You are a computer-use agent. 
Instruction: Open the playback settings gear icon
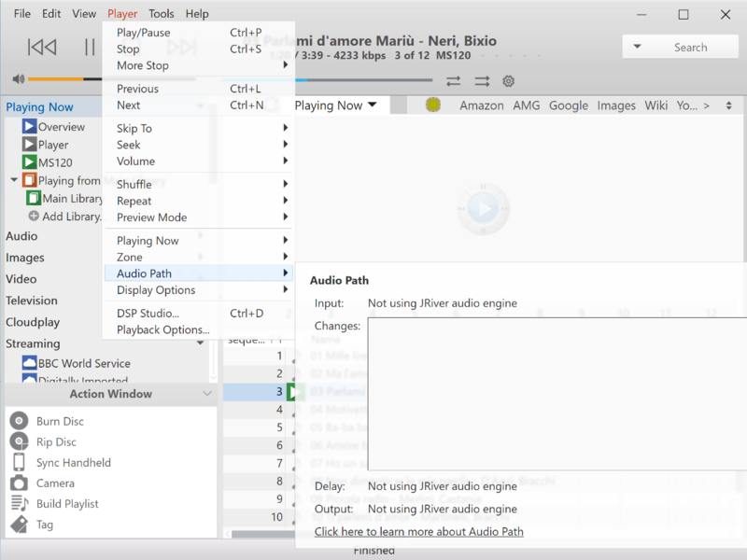(507, 82)
